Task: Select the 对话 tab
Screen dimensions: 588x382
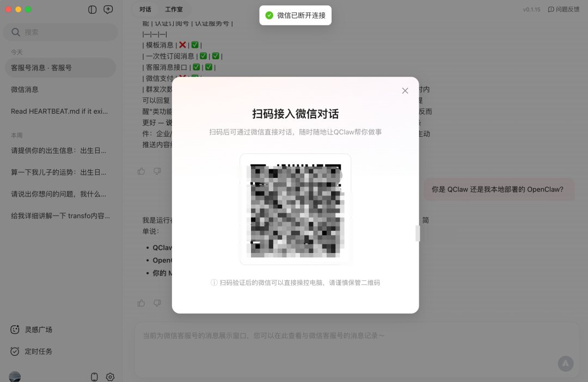Action: 144,9
